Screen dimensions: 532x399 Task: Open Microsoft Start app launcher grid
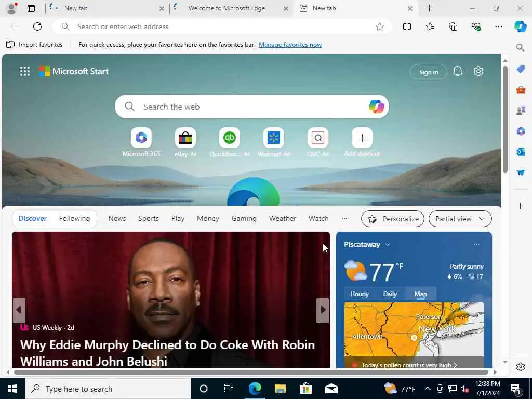point(25,71)
